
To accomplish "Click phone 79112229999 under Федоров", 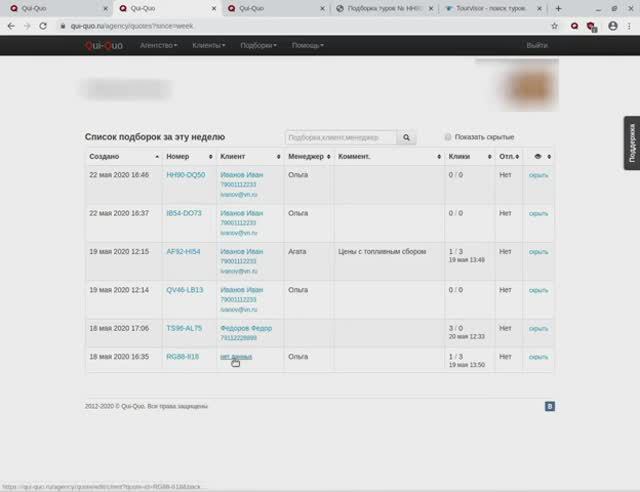I will pyautogui.click(x=238, y=338).
